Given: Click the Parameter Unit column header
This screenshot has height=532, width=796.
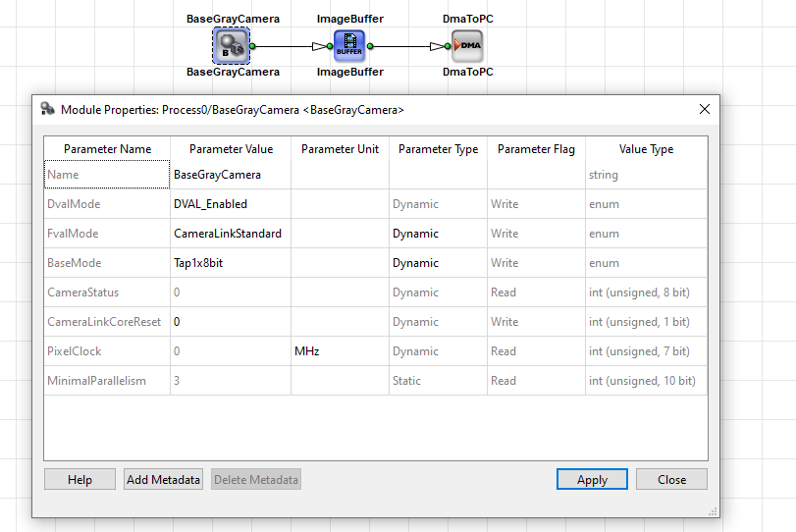Looking at the screenshot, I should (341, 149).
